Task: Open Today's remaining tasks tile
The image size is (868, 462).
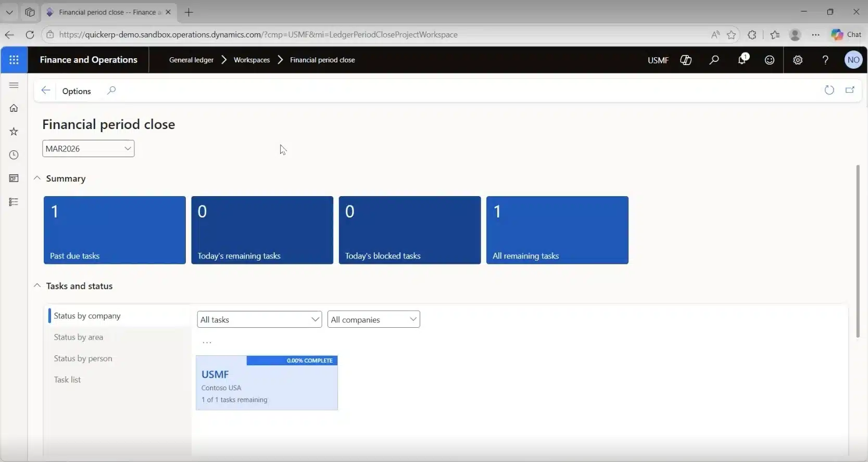Action: [x=262, y=230]
